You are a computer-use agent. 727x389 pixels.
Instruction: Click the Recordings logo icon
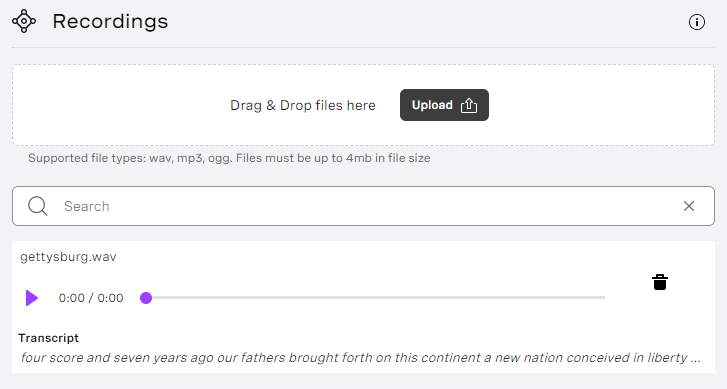[x=24, y=21]
